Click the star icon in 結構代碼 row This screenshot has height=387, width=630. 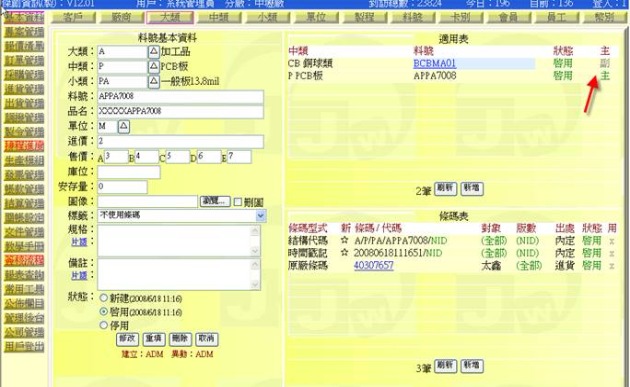pyautogui.click(x=344, y=240)
